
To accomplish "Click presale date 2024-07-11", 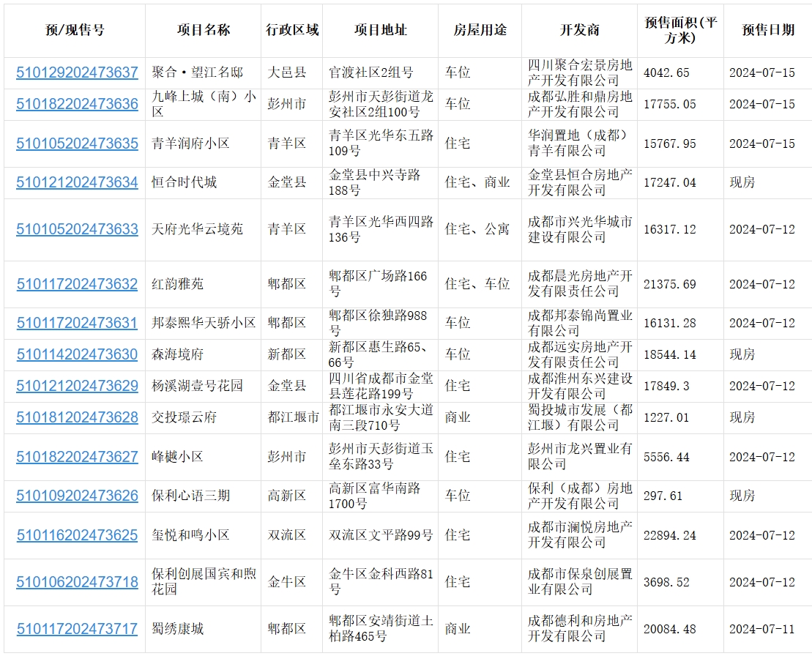I will tap(761, 629).
